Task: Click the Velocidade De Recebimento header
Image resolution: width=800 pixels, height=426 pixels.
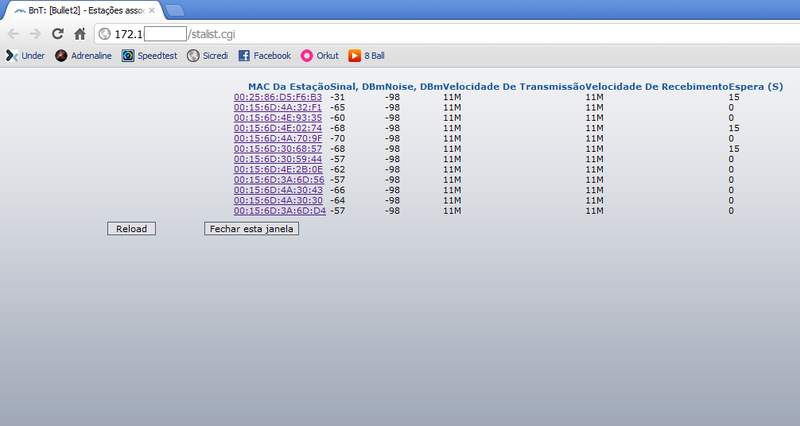Action: click(x=657, y=87)
